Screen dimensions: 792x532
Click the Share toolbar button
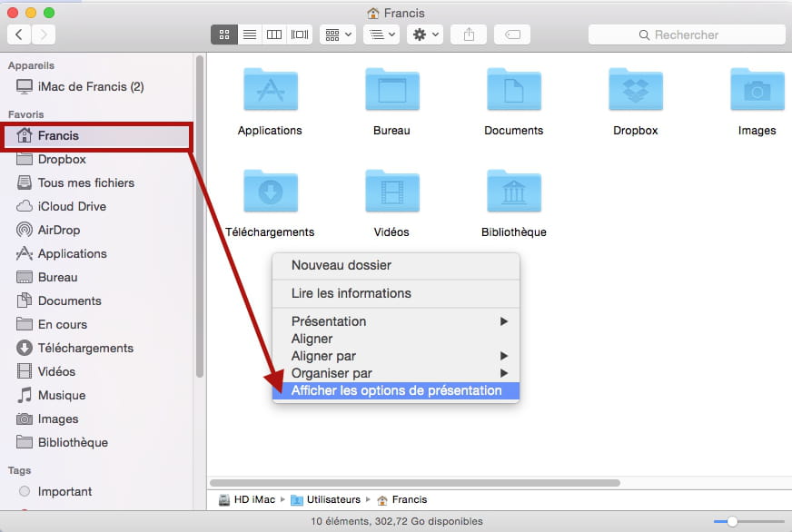(x=469, y=34)
